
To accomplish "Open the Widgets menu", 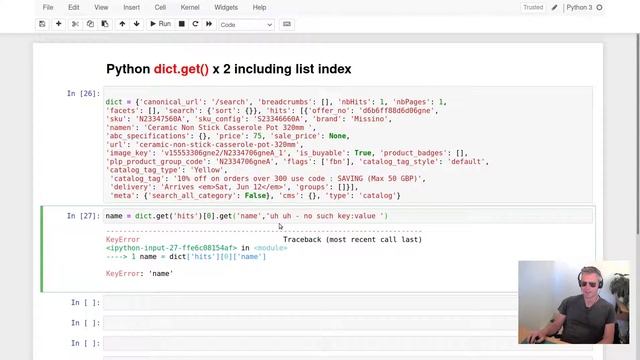I will click(226, 7).
